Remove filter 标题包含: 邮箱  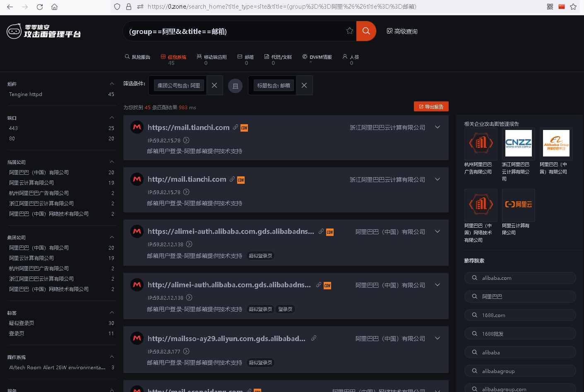[x=304, y=85]
